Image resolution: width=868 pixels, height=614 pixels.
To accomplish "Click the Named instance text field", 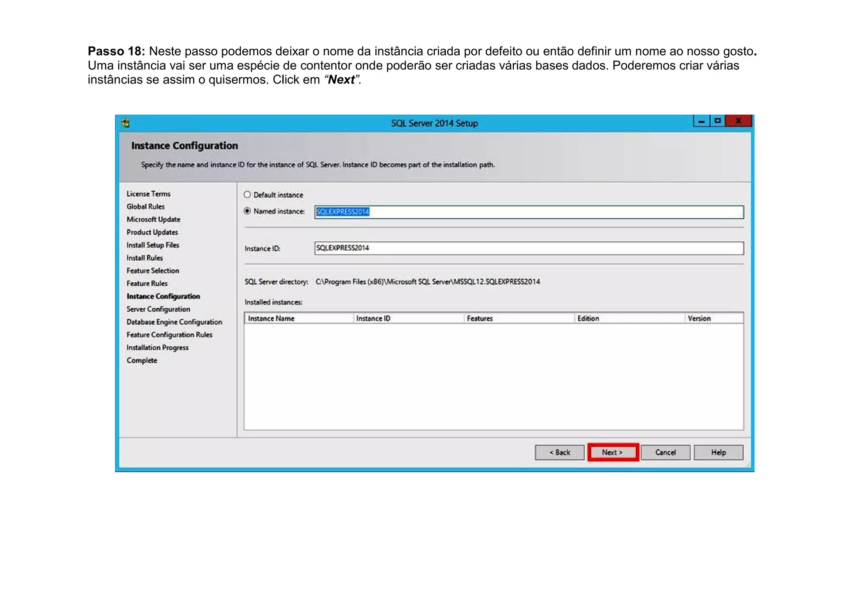I will click(529, 212).
